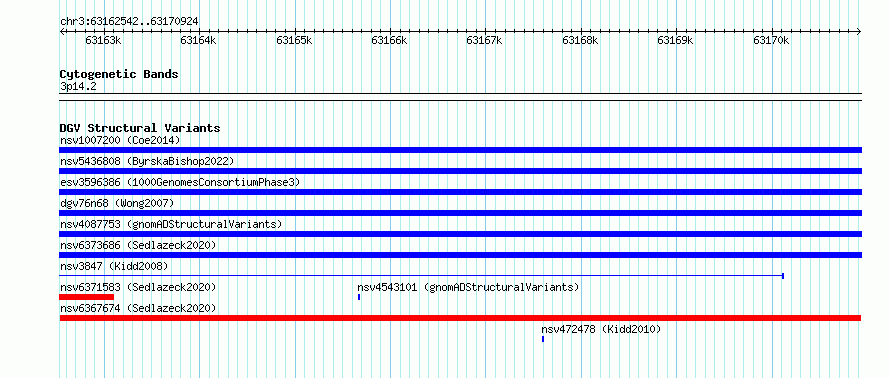This screenshot has width=890, height=378.
Task: Click the 63166k ruler label
Action: tap(389, 41)
